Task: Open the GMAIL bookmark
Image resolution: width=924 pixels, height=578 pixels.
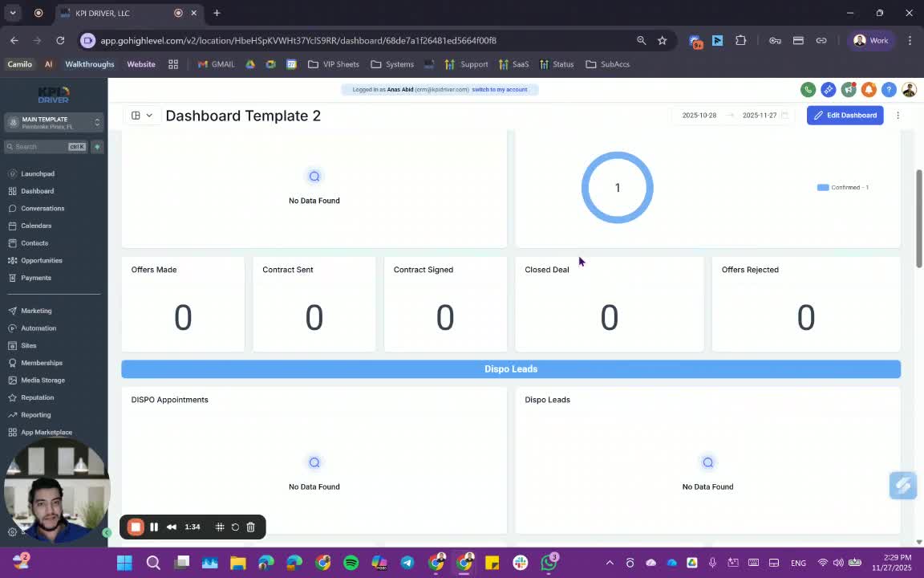Action: (216, 64)
